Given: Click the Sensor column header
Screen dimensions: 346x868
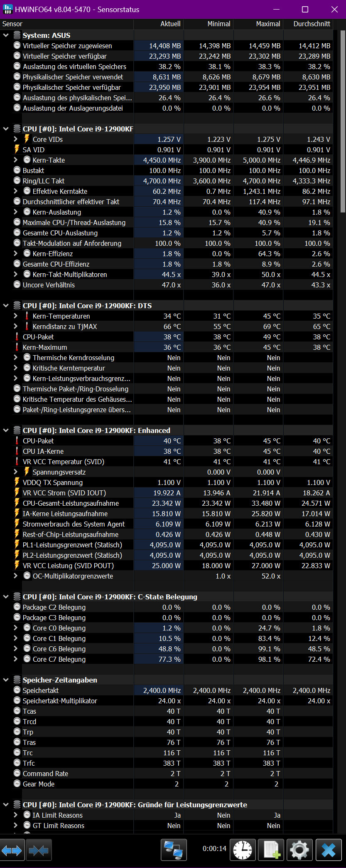Looking at the screenshot, I should click(x=67, y=24).
